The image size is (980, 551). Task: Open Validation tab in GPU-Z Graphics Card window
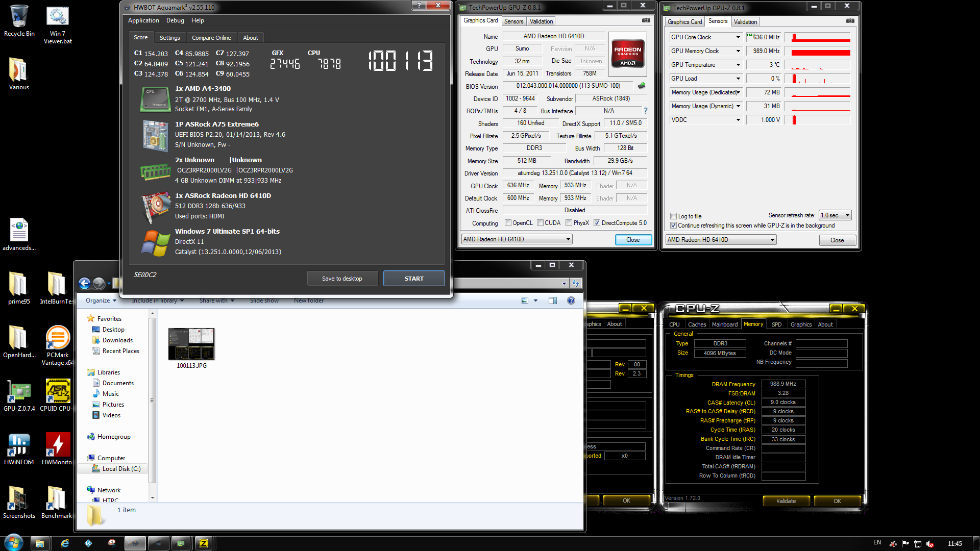tap(541, 21)
